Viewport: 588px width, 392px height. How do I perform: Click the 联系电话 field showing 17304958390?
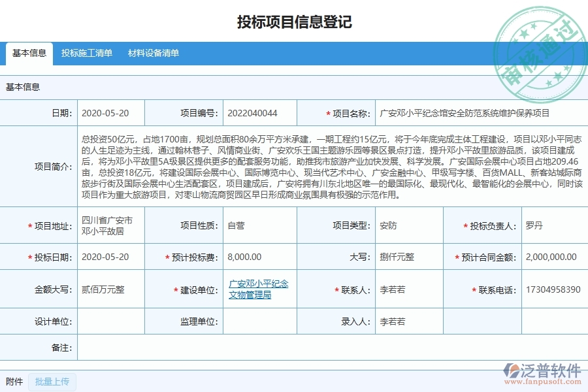pyautogui.click(x=552, y=288)
